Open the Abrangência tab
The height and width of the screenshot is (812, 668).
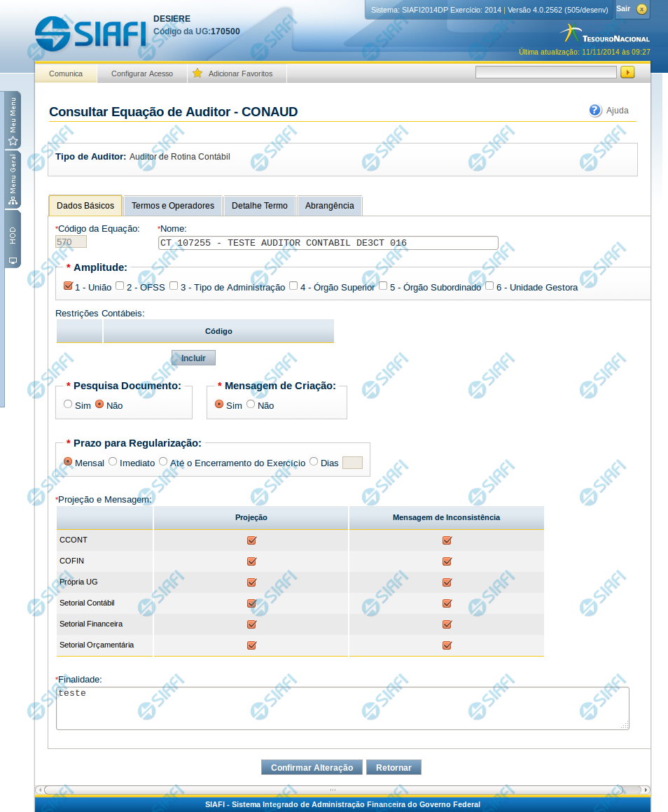329,206
